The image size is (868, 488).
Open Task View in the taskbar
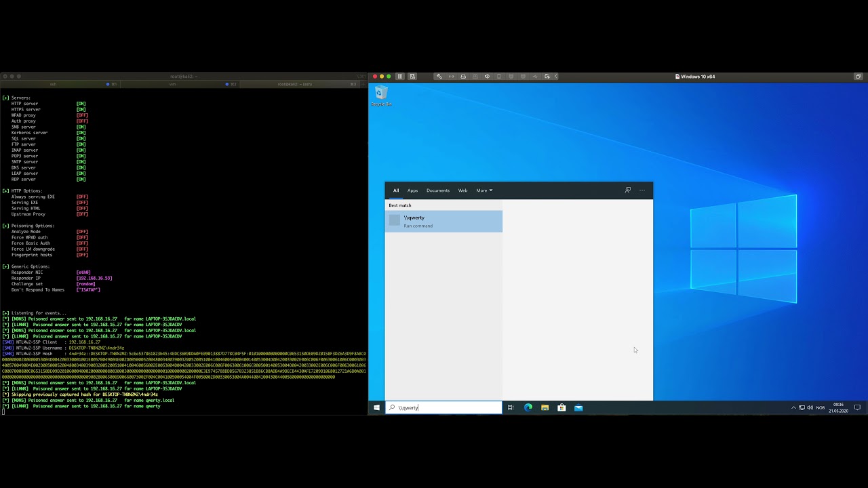click(x=511, y=407)
